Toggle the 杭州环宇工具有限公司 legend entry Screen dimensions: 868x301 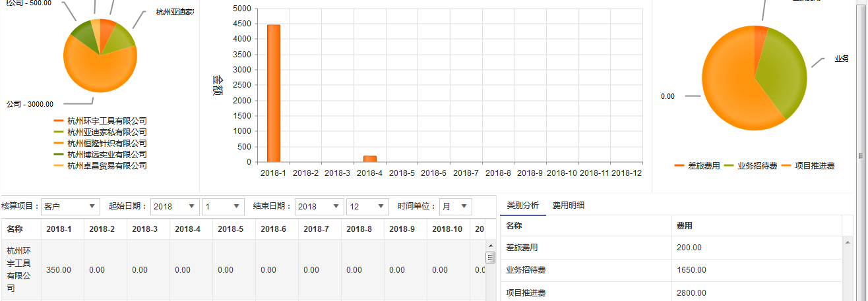106,121
